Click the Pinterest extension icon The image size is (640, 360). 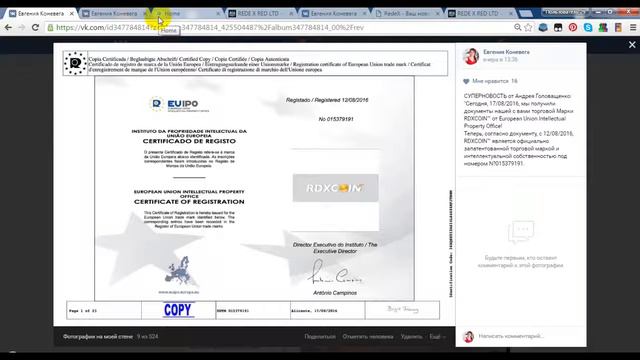[x=573, y=27]
